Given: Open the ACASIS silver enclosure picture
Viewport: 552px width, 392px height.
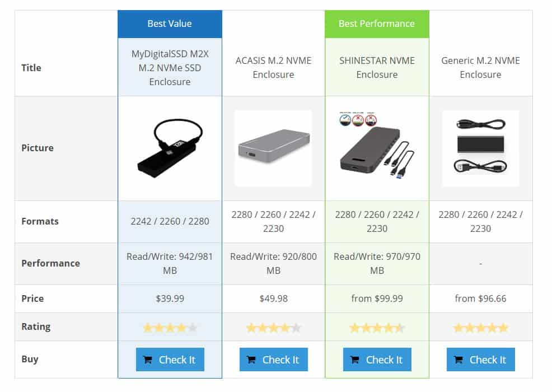Looking at the screenshot, I should 273,148.
